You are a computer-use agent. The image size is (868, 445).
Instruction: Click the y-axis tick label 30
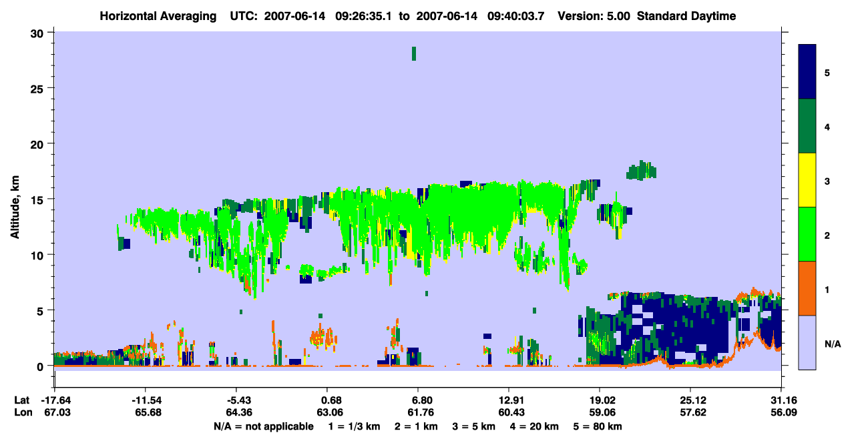pyautogui.click(x=38, y=33)
